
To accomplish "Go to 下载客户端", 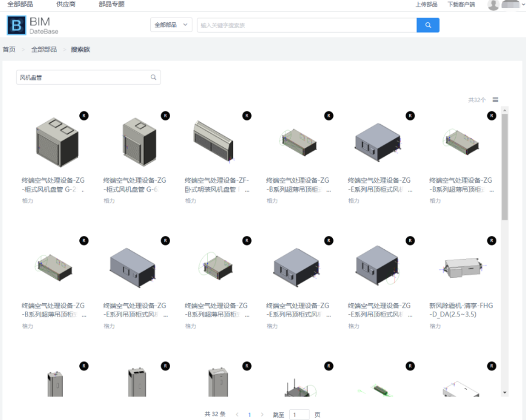I will tap(461, 4).
